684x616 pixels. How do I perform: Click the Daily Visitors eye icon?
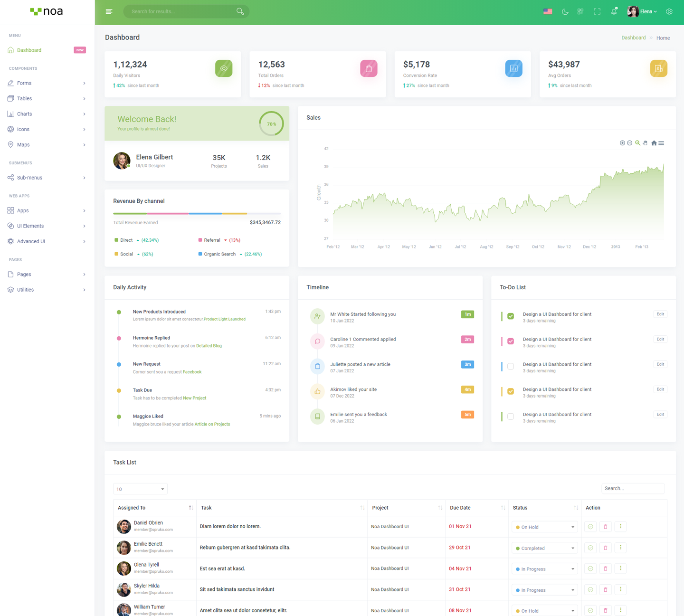click(x=224, y=68)
